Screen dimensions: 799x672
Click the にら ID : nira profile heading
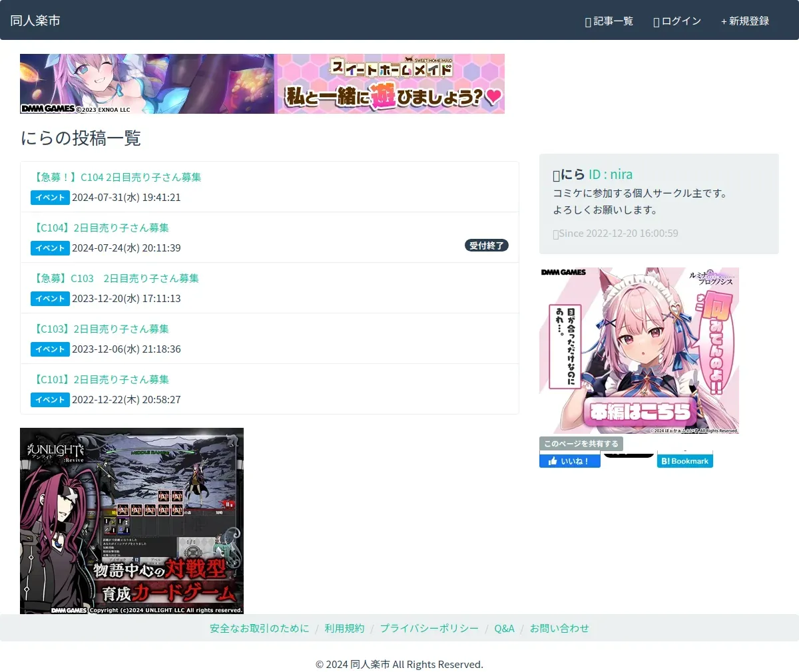(593, 174)
